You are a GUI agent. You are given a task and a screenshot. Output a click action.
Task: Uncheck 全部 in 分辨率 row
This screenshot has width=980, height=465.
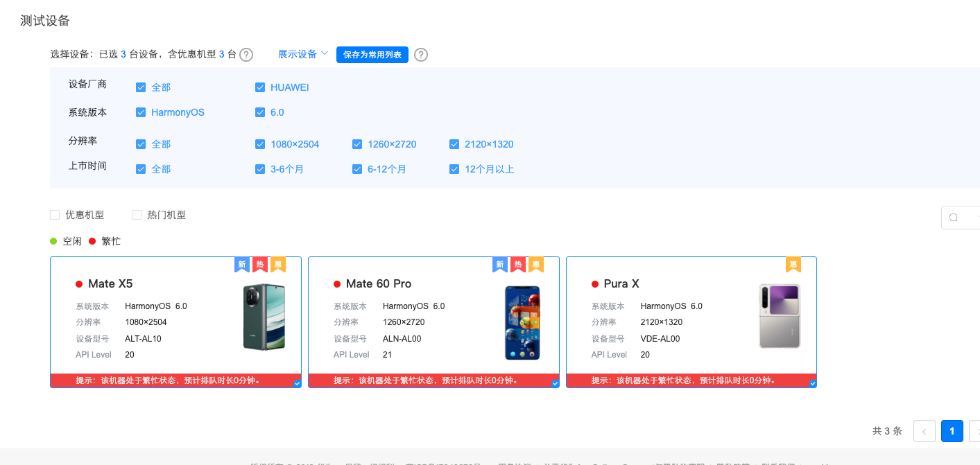(x=141, y=144)
